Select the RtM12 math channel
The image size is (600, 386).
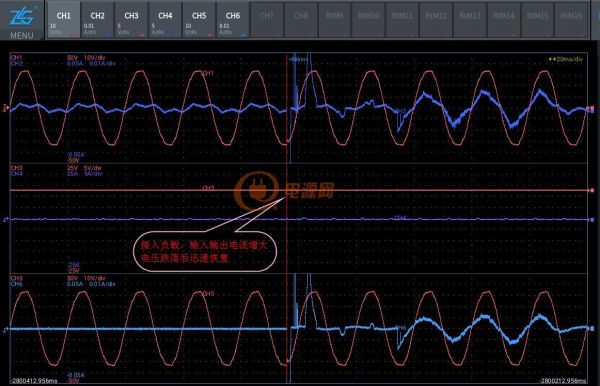click(x=436, y=20)
